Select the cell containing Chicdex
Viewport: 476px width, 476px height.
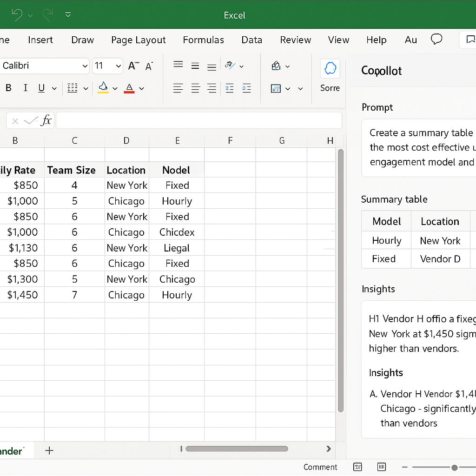coord(177,232)
